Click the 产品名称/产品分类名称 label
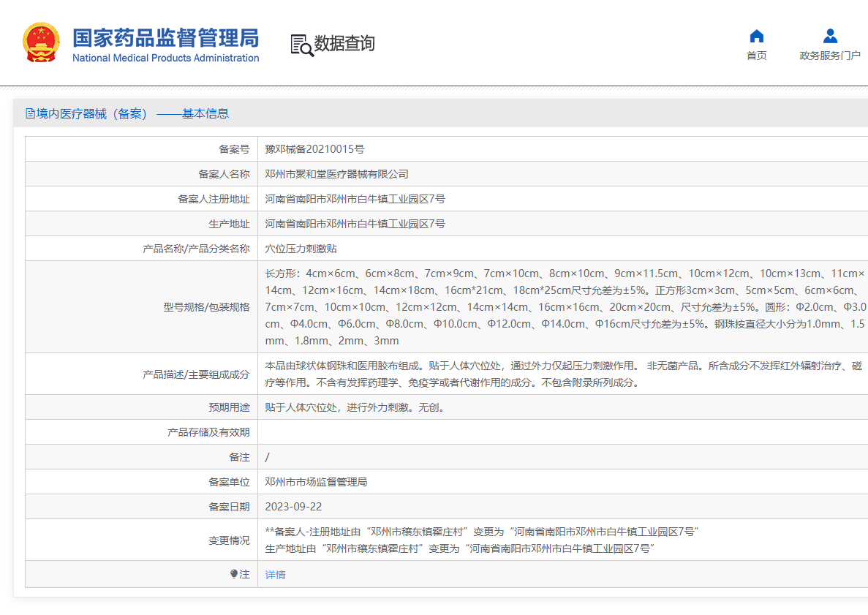This screenshot has width=868, height=615. pos(196,249)
